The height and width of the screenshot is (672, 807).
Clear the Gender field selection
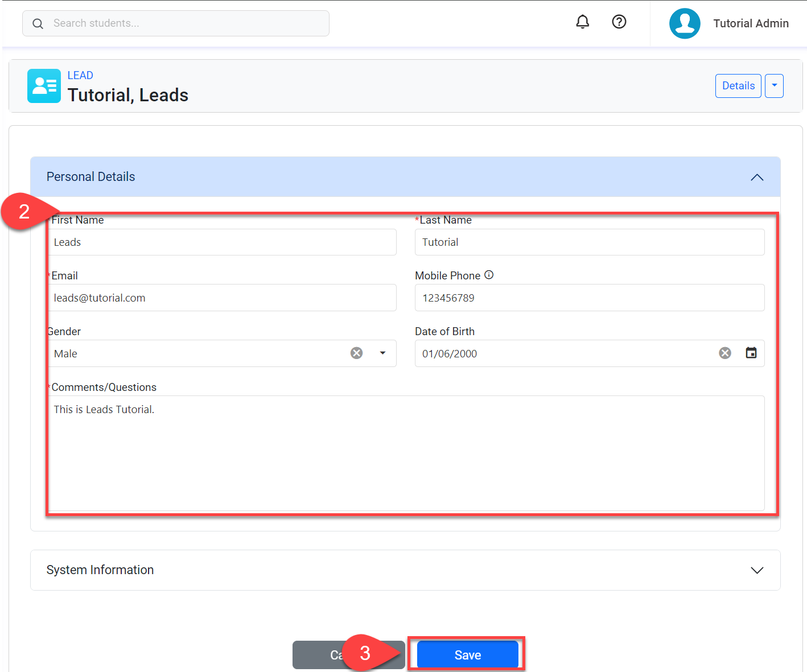(x=356, y=353)
